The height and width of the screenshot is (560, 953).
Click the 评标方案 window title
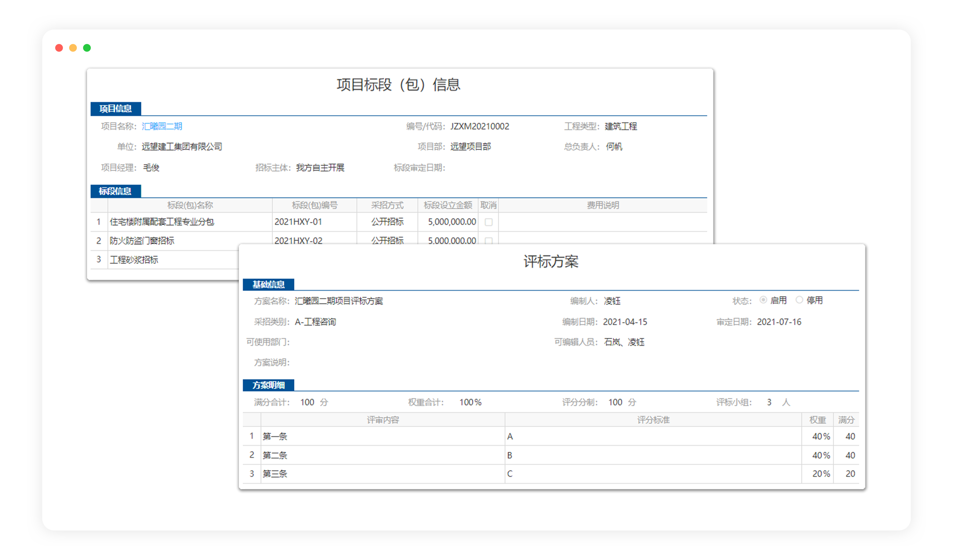tap(551, 262)
